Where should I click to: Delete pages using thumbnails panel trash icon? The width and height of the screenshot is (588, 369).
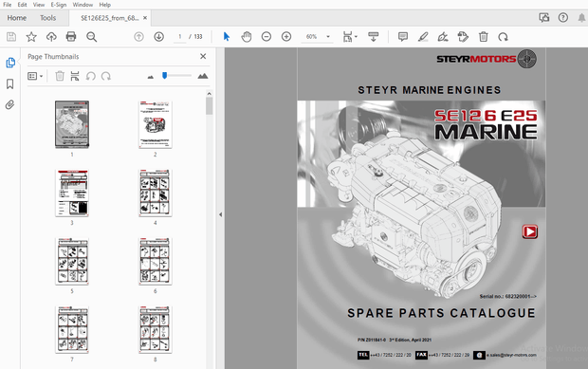(59, 76)
